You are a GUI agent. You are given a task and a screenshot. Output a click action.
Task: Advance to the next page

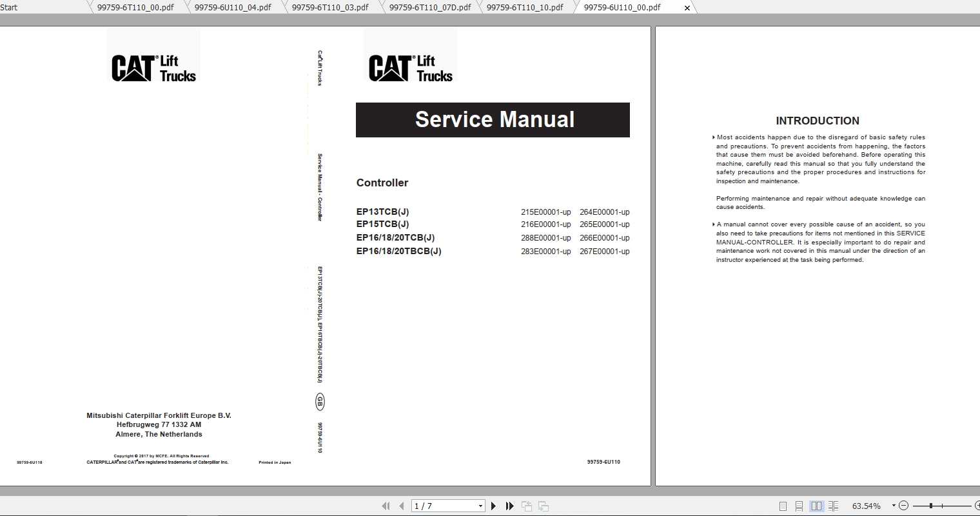(x=494, y=506)
